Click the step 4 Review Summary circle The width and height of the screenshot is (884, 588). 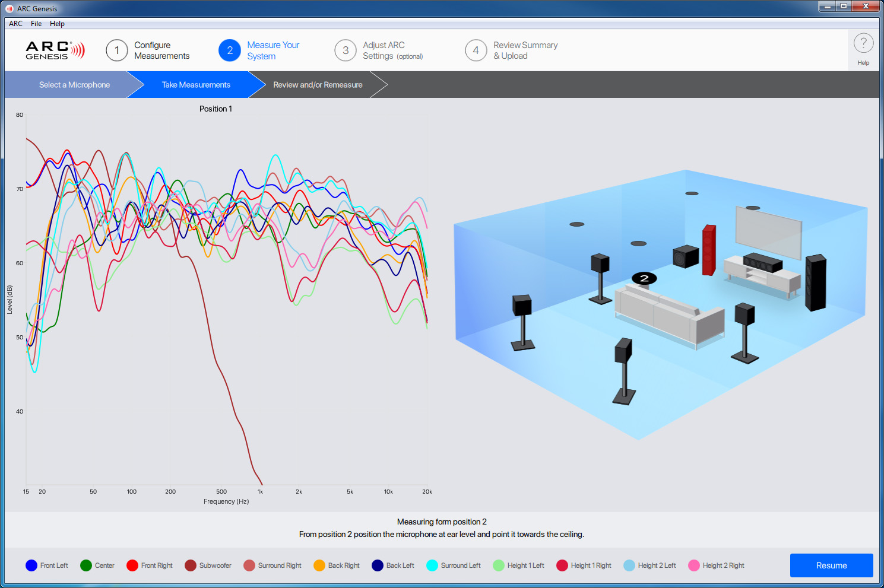[x=476, y=50]
